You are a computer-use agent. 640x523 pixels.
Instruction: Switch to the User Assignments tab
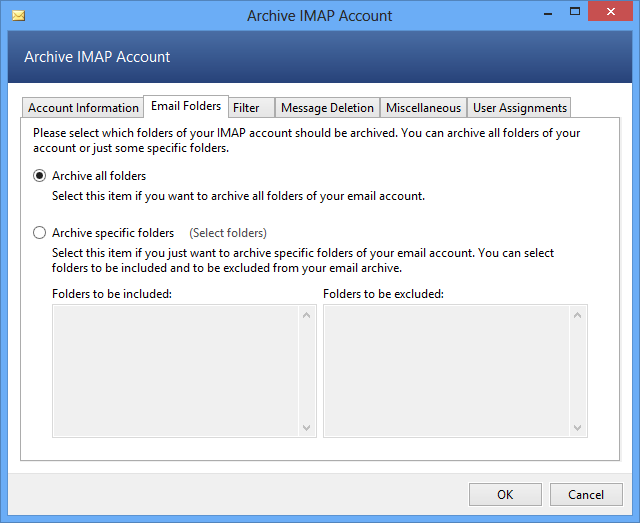pyautogui.click(x=519, y=108)
